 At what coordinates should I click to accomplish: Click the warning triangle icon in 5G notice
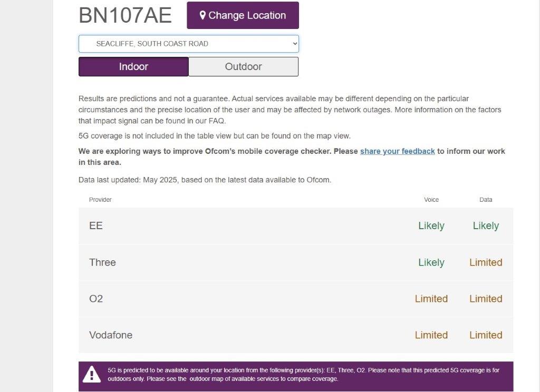click(x=92, y=375)
